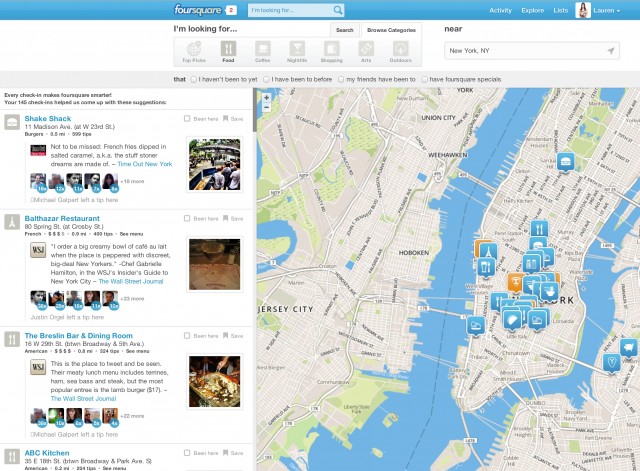
Task: View The Breslin photo thumbnail
Action: [x=214, y=382]
